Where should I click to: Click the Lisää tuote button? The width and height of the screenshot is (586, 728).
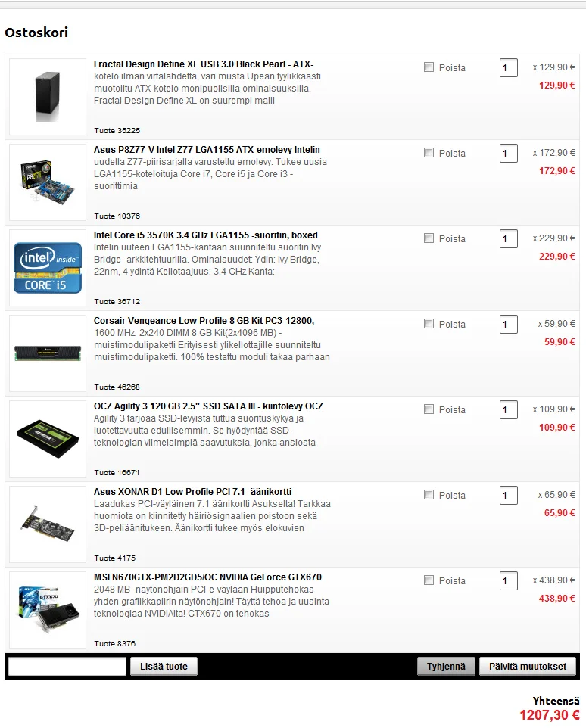tap(164, 666)
